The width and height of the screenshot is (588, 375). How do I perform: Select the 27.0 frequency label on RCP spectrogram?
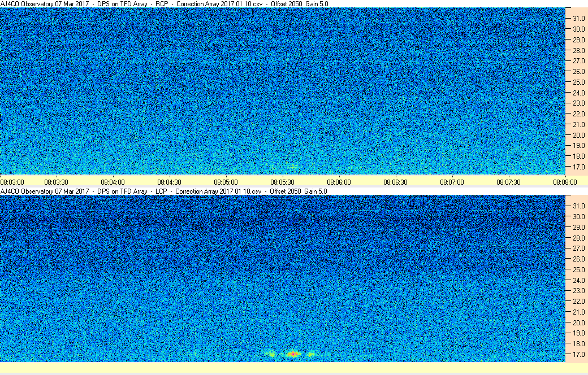578,60
